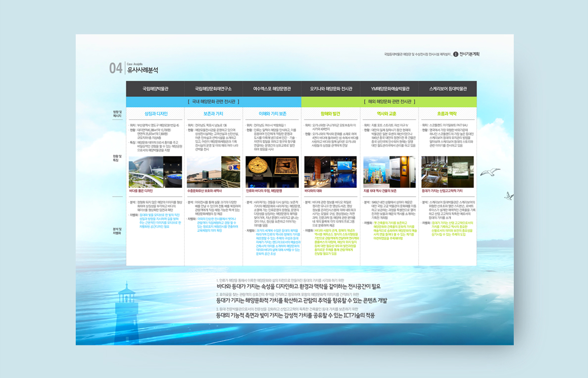Click the 유사사례분석 page title
This screenshot has width=588, height=378.
(143, 70)
